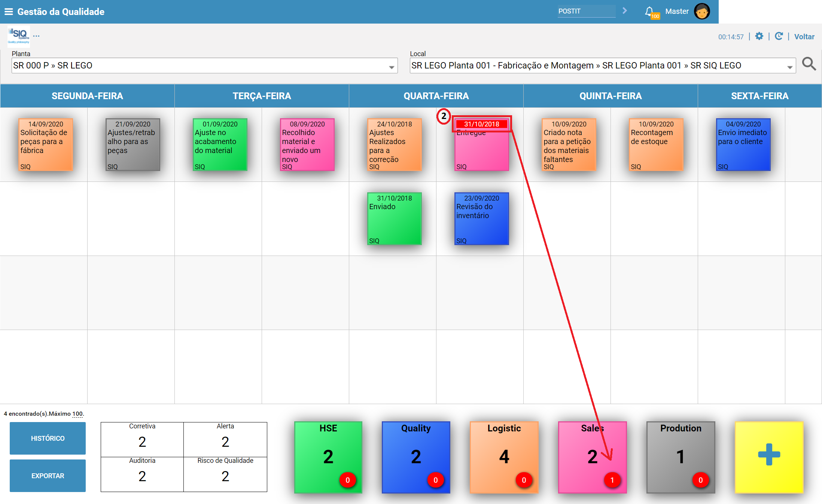Select the HSE category tile
This screenshot has width=822, height=504.
coord(328,457)
